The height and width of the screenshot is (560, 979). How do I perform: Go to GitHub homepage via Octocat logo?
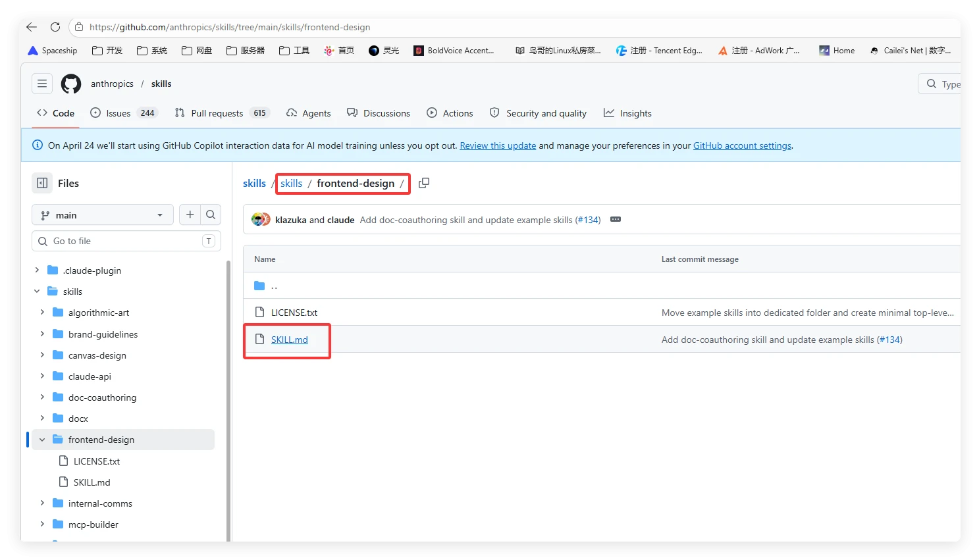71,84
